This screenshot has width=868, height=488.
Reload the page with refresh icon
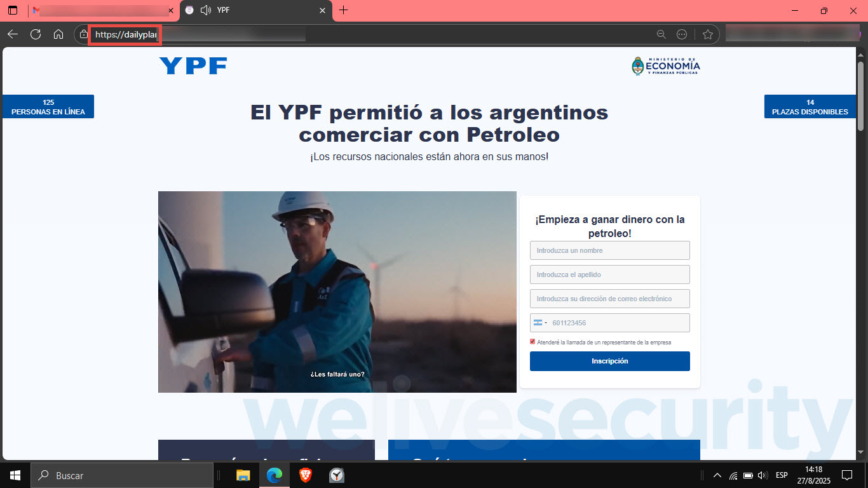(x=36, y=34)
